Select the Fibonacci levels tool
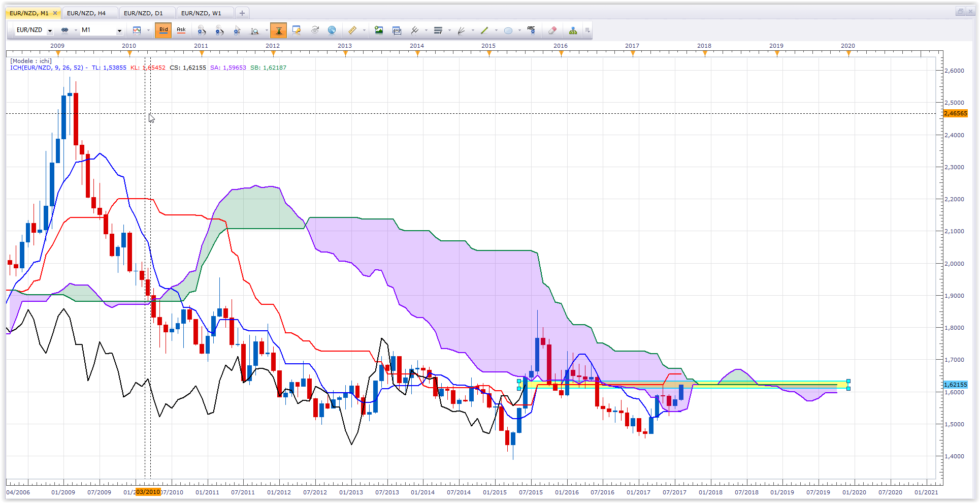Screen dimensions: 980x503 click(438, 30)
